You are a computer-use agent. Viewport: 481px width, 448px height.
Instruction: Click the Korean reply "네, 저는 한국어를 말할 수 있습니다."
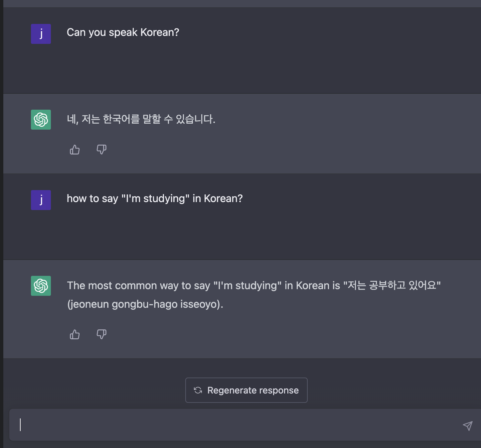tap(141, 119)
